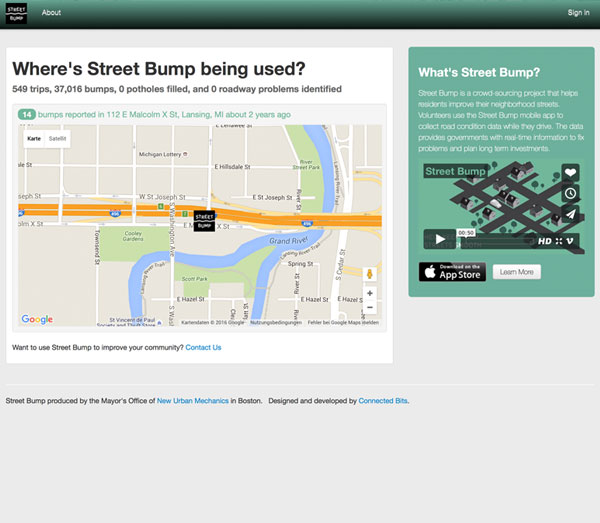Open New Urban Mechanics link
600x523 pixels.
point(192,401)
